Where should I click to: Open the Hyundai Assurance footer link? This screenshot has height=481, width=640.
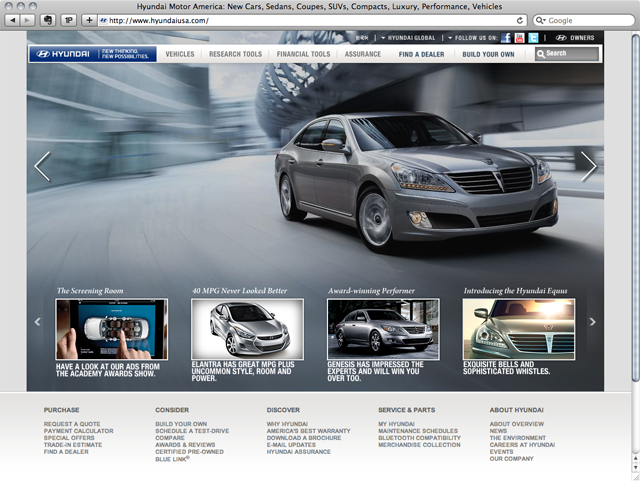tap(299, 452)
